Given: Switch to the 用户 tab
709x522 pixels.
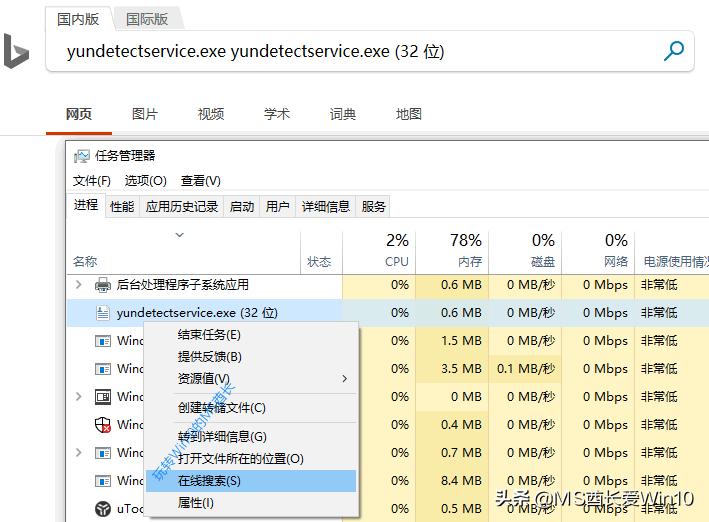Looking at the screenshot, I should (278, 207).
